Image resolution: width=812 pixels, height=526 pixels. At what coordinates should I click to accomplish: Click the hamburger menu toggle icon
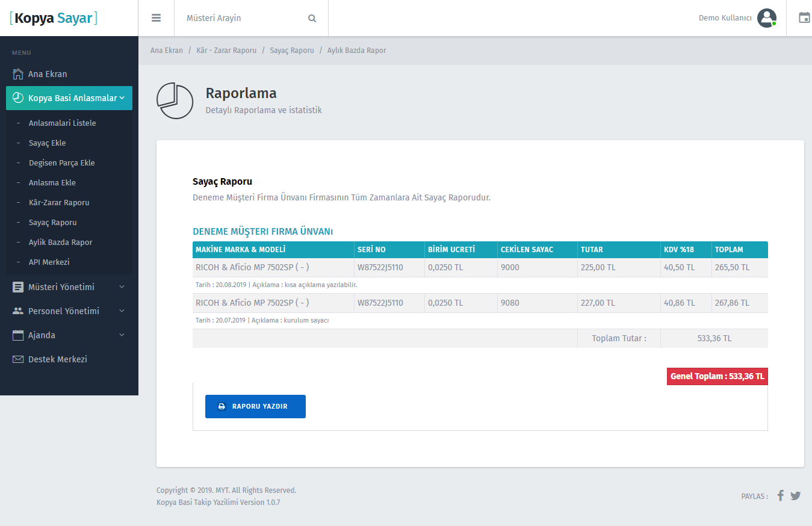(156, 18)
